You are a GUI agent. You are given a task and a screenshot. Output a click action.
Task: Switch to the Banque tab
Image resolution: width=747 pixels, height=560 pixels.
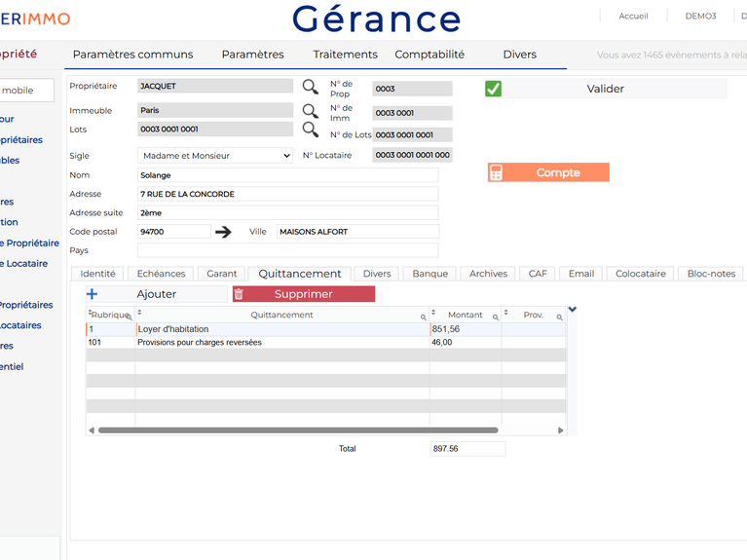click(x=430, y=274)
